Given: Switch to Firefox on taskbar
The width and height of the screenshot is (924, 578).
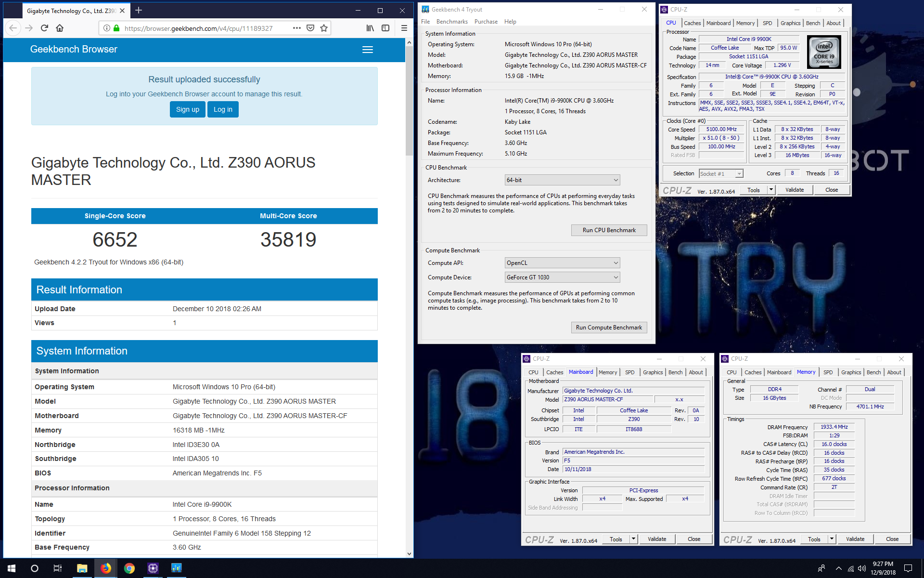Looking at the screenshot, I should click(x=105, y=568).
